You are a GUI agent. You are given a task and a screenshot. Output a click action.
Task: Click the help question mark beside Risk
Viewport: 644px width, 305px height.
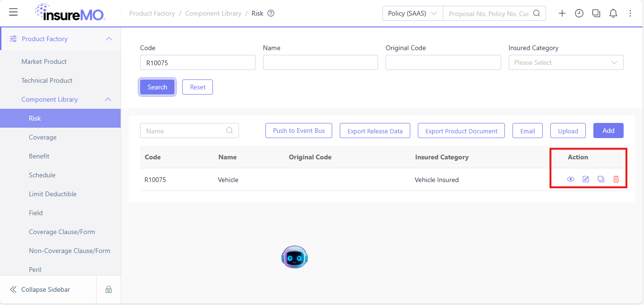tap(271, 13)
